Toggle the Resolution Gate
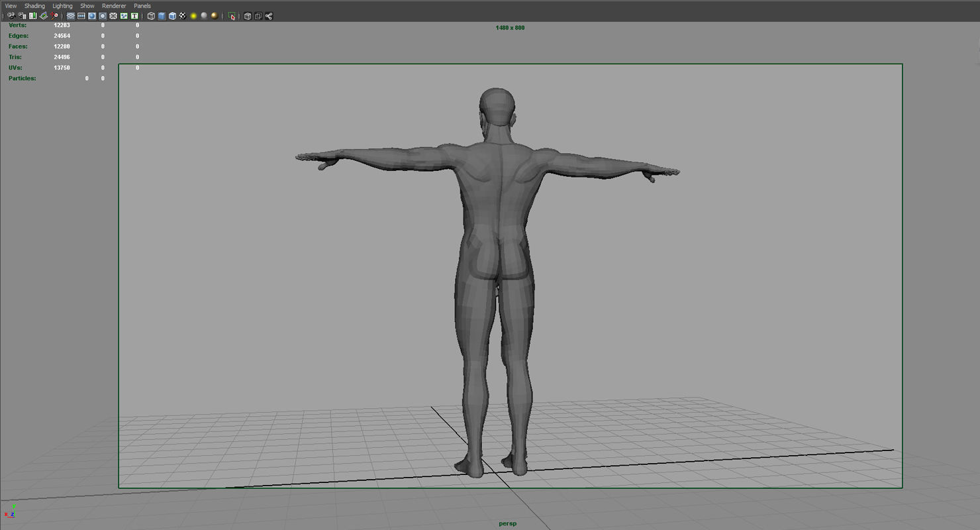This screenshot has height=530, width=980. click(x=92, y=16)
